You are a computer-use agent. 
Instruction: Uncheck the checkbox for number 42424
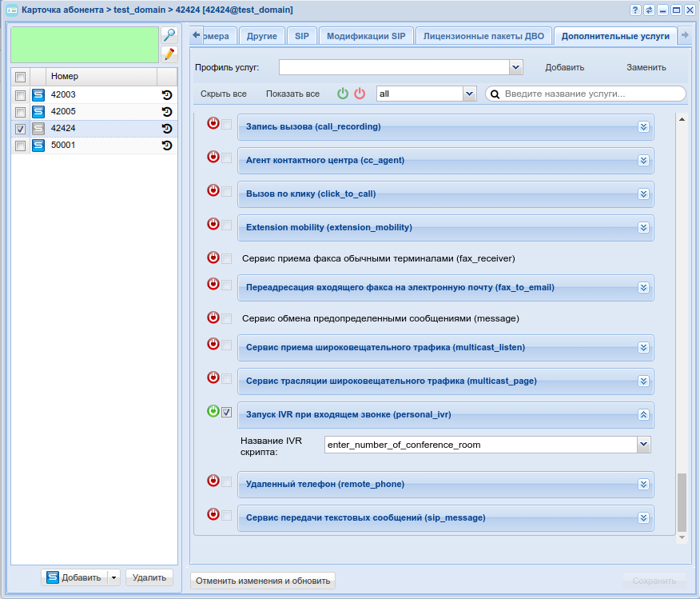pos(21,129)
